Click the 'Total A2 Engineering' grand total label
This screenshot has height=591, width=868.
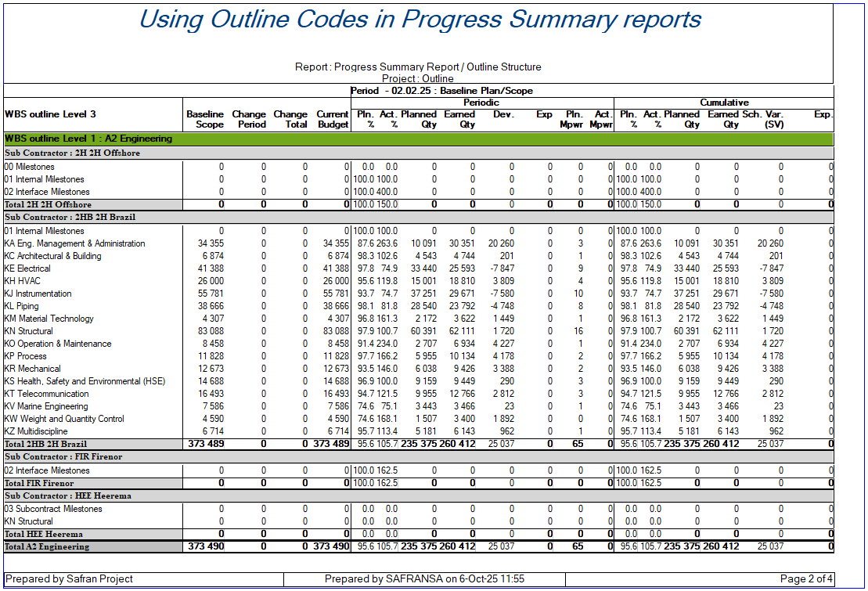click(x=47, y=546)
